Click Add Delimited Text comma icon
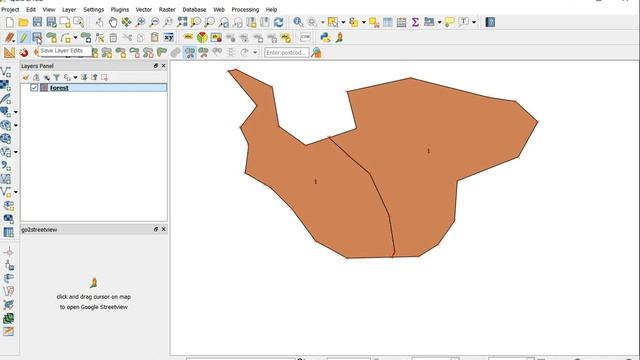This screenshot has height=360, width=640. coord(6,165)
